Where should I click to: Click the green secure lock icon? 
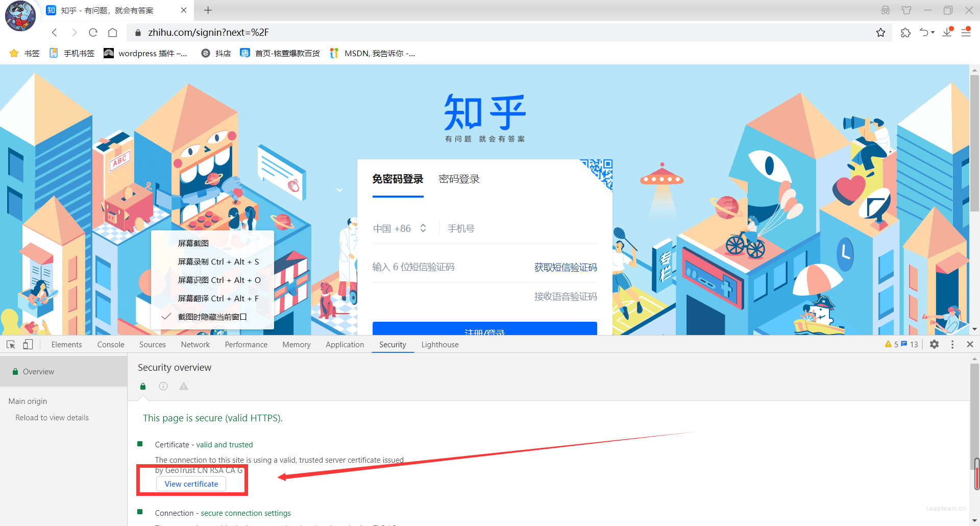[143, 387]
